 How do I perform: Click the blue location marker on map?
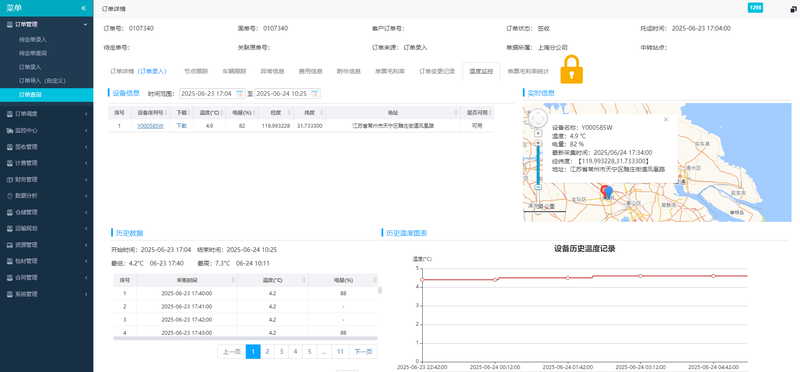point(608,192)
